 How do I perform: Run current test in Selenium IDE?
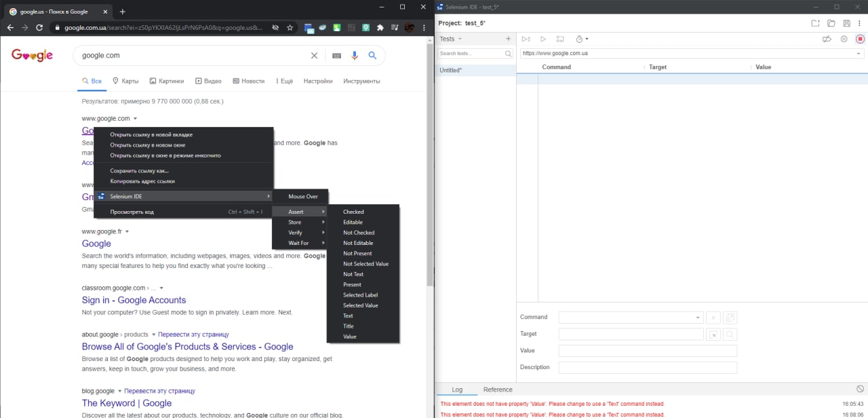tap(543, 39)
